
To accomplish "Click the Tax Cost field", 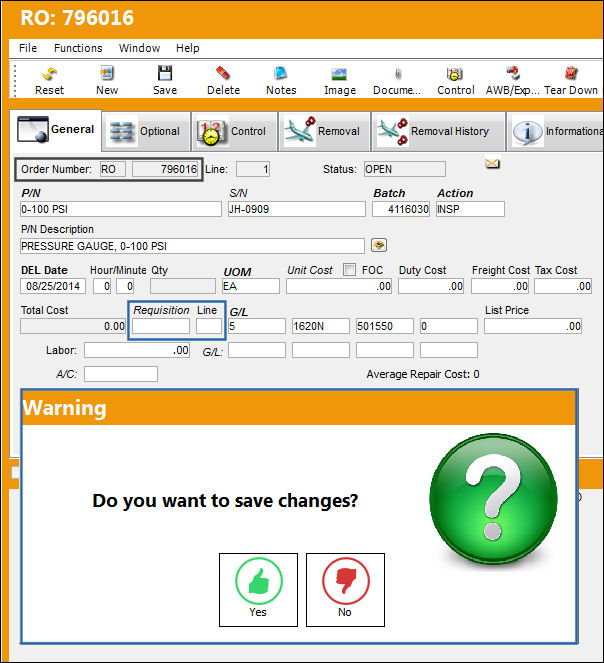I will [563, 286].
